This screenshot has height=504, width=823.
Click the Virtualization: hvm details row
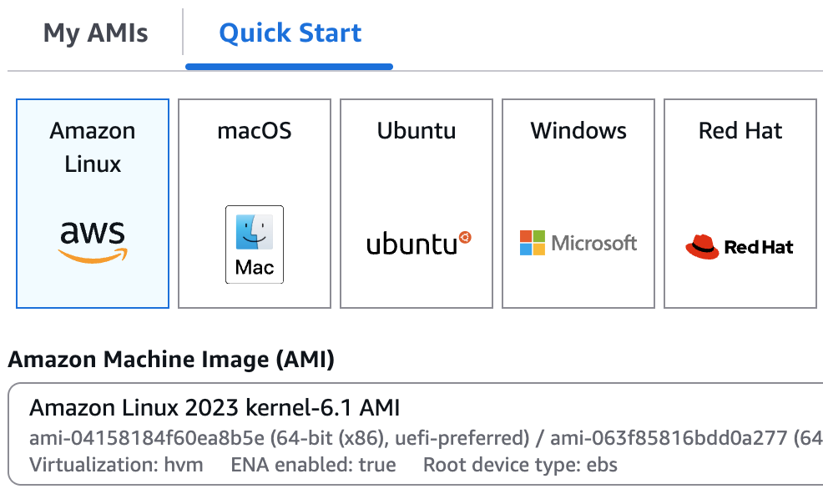[x=116, y=465]
